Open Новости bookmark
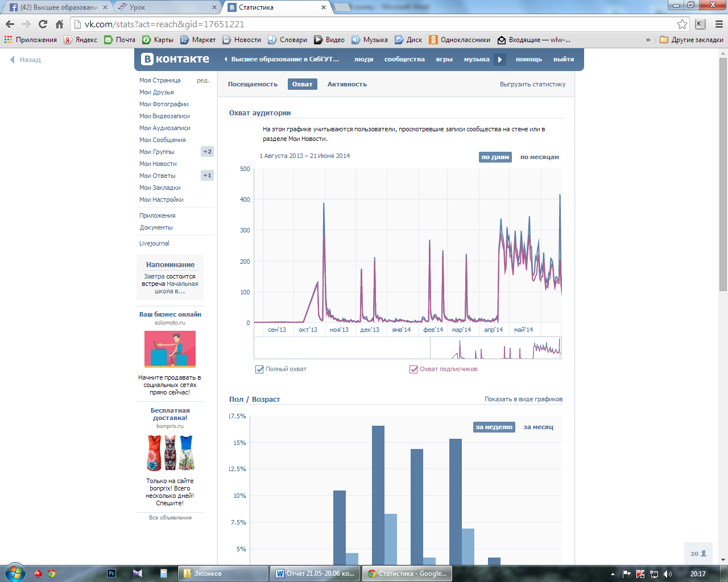This screenshot has width=728, height=582. point(242,40)
